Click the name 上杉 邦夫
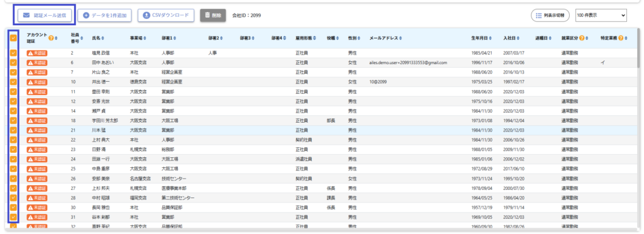Image resolution: width=644 pixels, height=234 pixels. pos(101,189)
